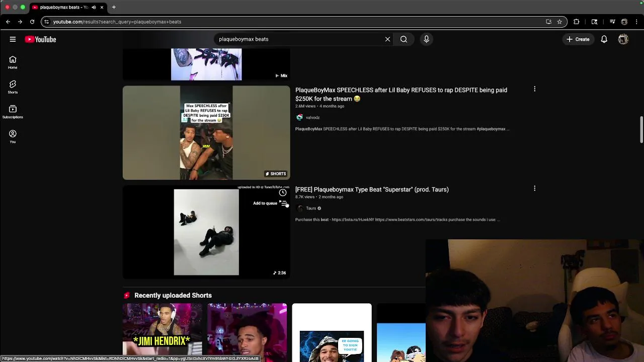
Task: Open Subscriptions in the sidebar
Action: [13, 112]
